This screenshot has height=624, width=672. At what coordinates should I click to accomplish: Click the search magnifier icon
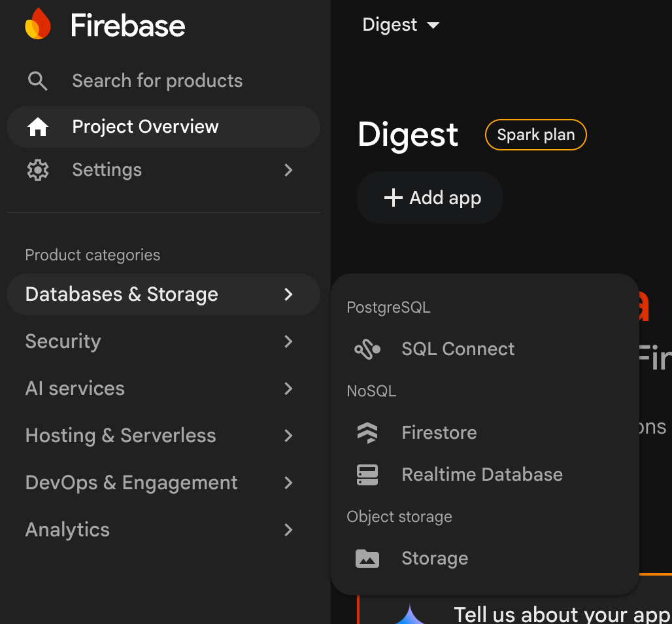[x=38, y=80]
